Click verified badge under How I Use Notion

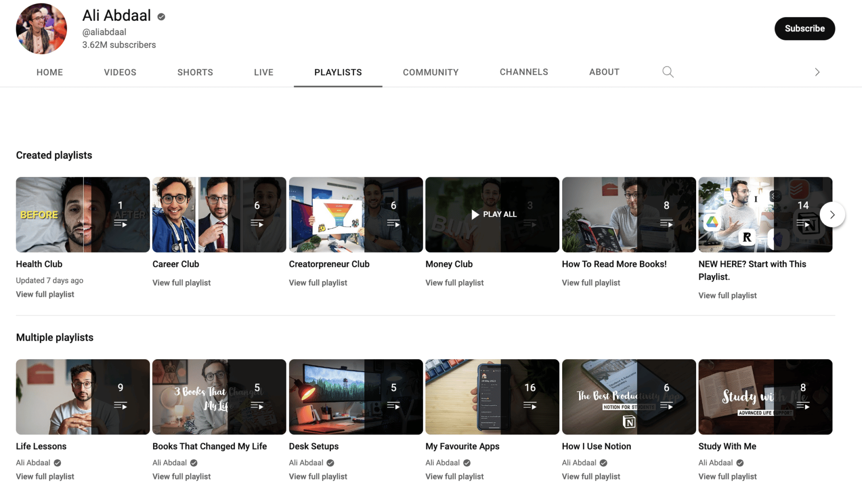[x=603, y=463]
